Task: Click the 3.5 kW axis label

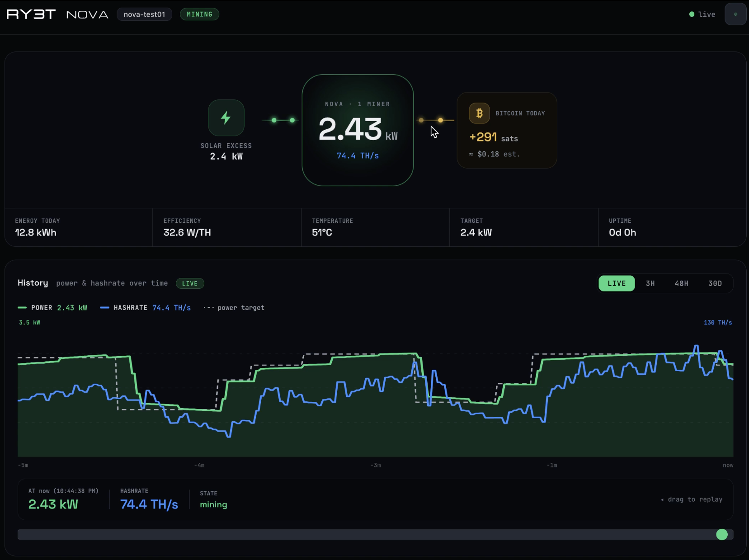Action: click(x=29, y=323)
